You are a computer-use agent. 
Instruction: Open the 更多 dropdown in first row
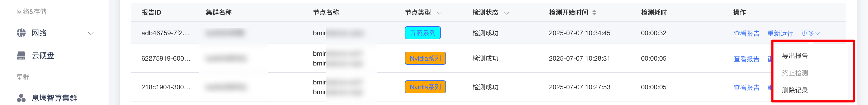pyautogui.click(x=810, y=33)
